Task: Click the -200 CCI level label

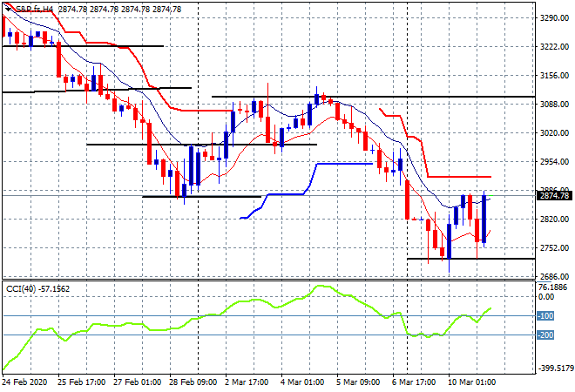Action: pyautogui.click(x=545, y=335)
